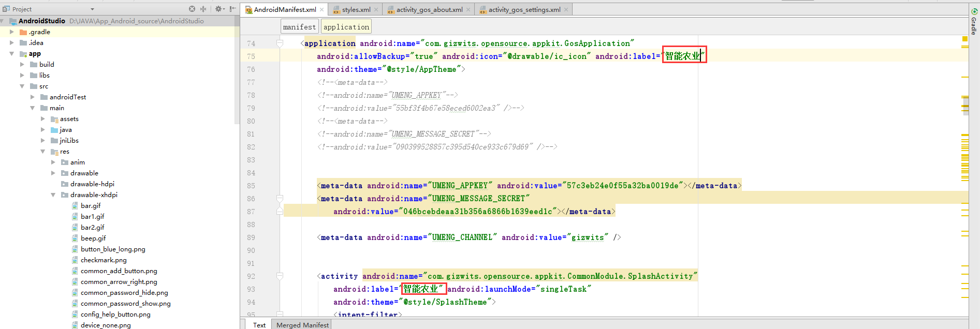Select the AndroidStudio project root
This screenshot has height=329, width=980.
click(x=42, y=21)
